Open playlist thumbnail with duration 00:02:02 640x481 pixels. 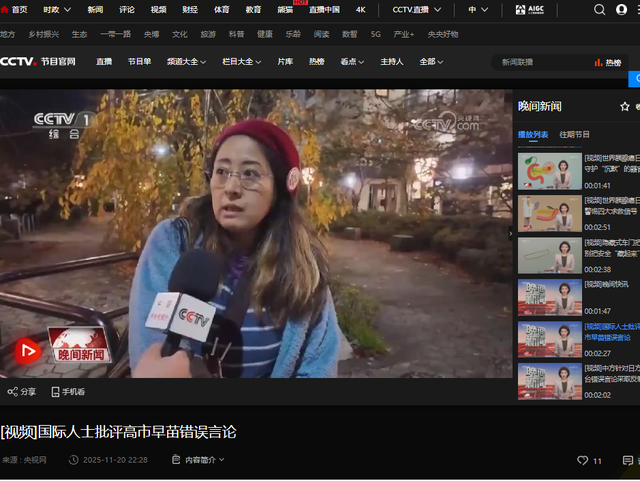click(x=550, y=381)
